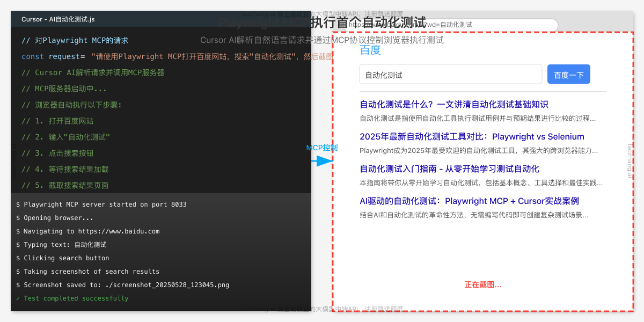Screen dimensions: 644x322
Task: Open result 自动化测试入门指南 - 从零开始学习测试自动化
Action: pyautogui.click(x=449, y=169)
